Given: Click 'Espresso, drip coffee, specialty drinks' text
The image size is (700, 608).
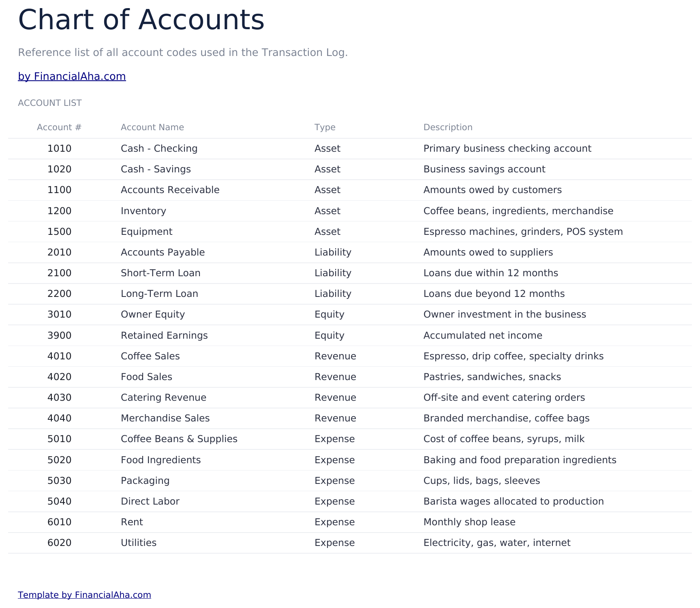Looking at the screenshot, I should coord(514,356).
